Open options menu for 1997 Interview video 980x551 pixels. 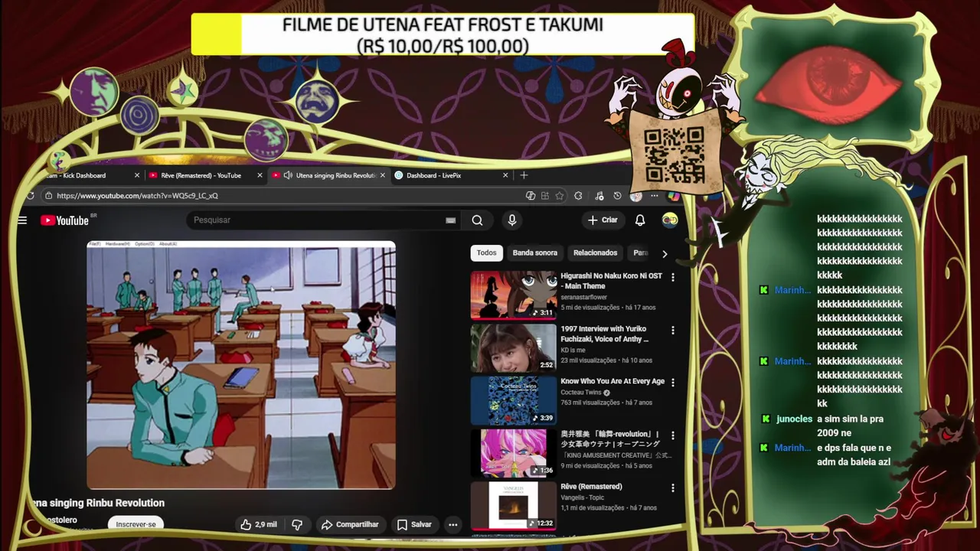point(673,331)
